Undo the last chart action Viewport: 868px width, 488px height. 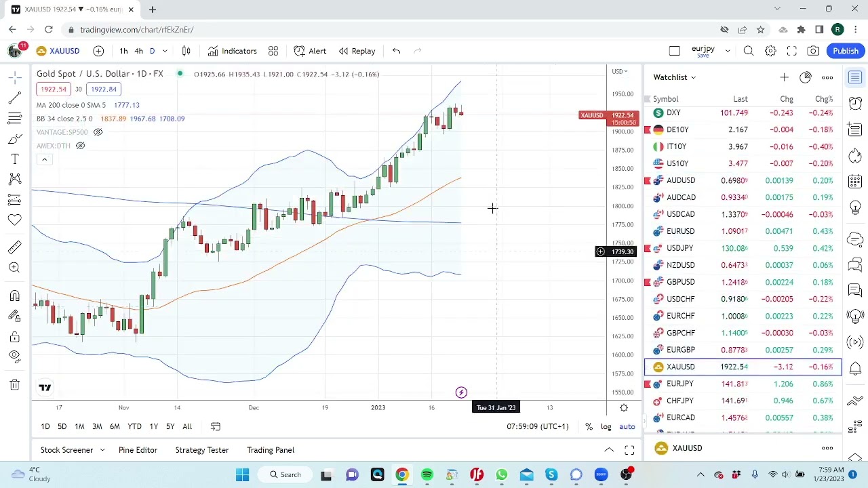pos(396,51)
